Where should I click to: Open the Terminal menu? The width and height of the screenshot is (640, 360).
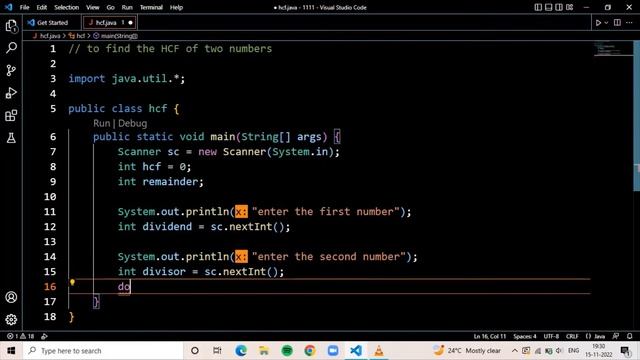[151, 7]
